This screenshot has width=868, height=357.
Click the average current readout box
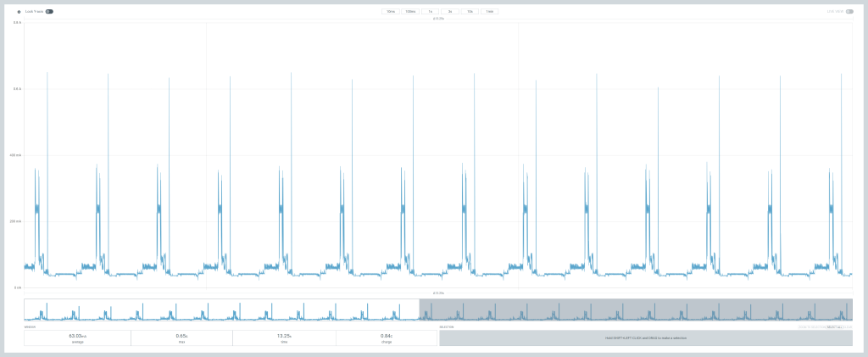pos(77,337)
